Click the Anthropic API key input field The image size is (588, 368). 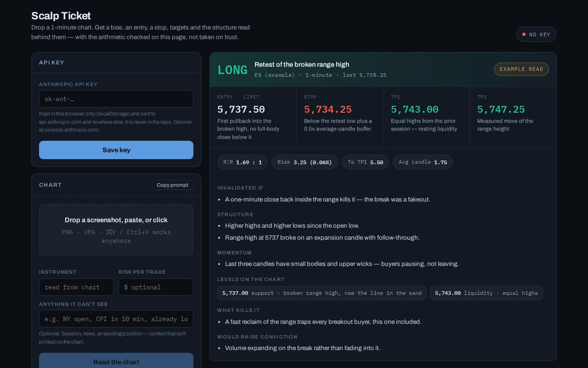tap(116, 99)
